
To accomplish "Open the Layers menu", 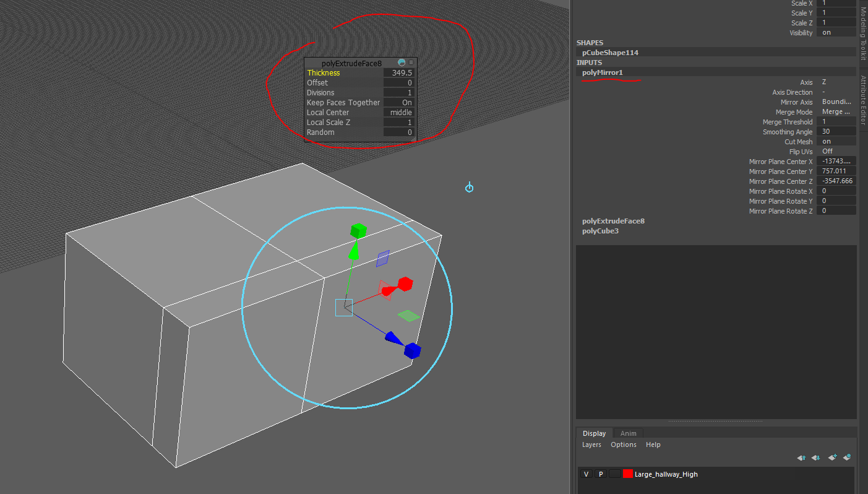I will tap(591, 444).
